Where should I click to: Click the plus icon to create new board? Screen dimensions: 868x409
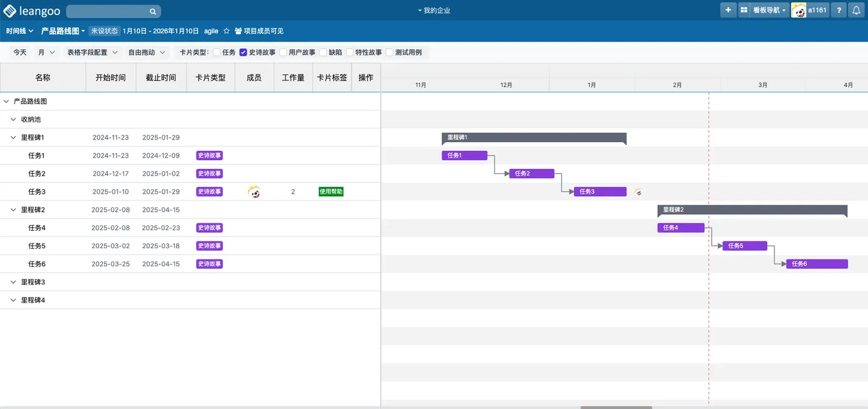click(728, 10)
